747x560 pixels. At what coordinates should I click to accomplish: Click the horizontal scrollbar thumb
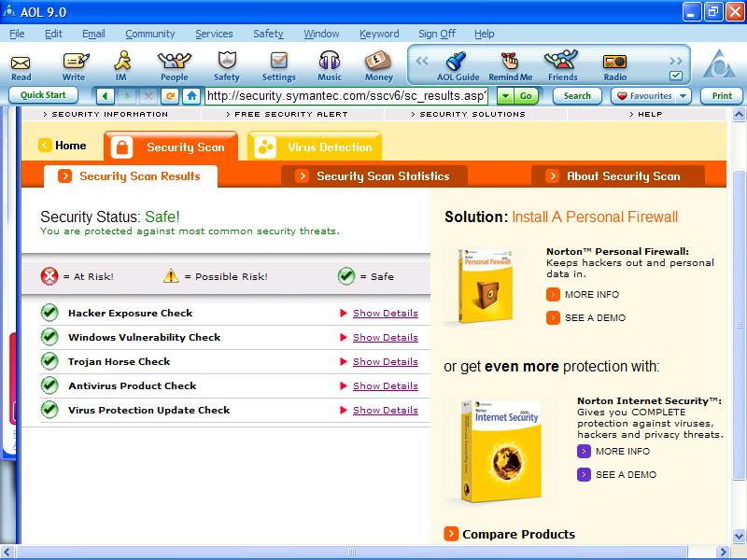(x=352, y=553)
